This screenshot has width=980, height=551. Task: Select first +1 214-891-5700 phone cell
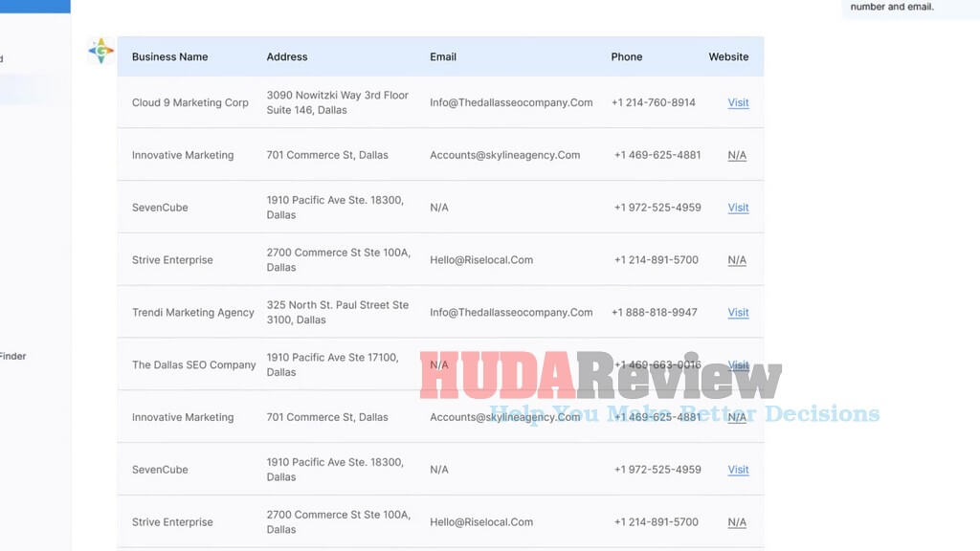click(657, 260)
